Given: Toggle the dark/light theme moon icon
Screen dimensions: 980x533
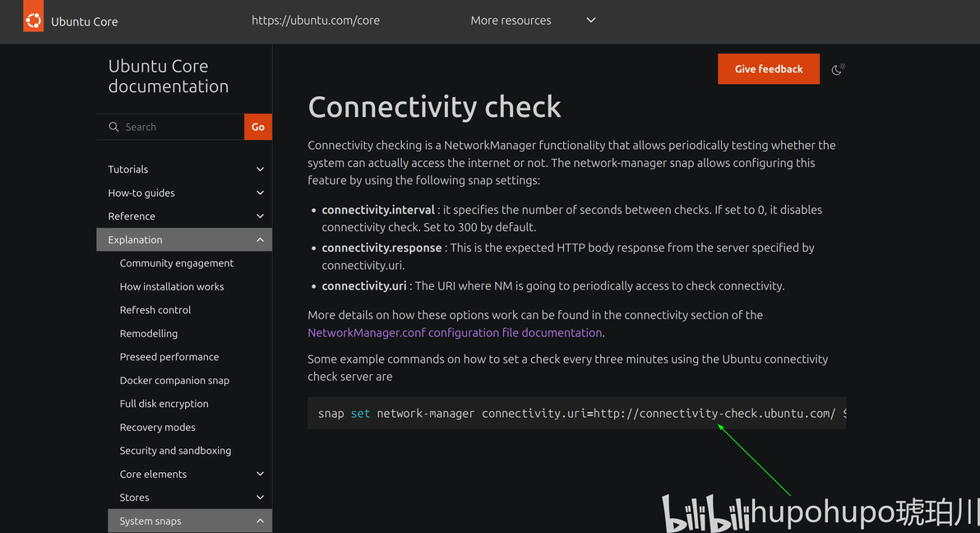Looking at the screenshot, I should coord(838,69).
